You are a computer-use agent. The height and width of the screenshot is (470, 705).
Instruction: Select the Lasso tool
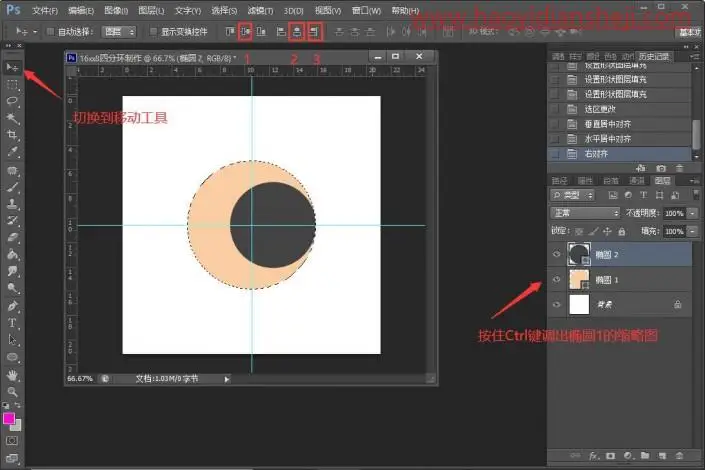[x=12, y=101]
